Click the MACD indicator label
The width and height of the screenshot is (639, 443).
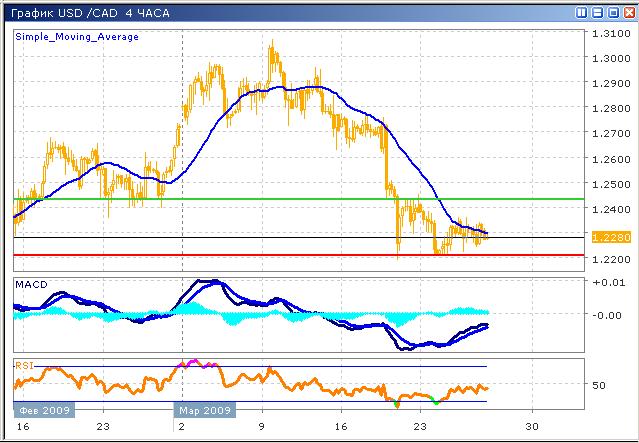pos(31,285)
